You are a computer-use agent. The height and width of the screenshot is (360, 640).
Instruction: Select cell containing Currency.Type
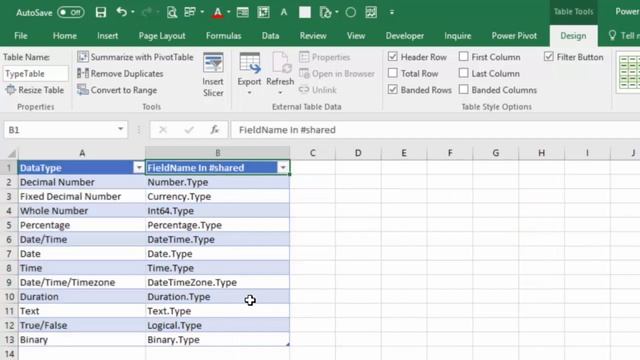(218, 196)
